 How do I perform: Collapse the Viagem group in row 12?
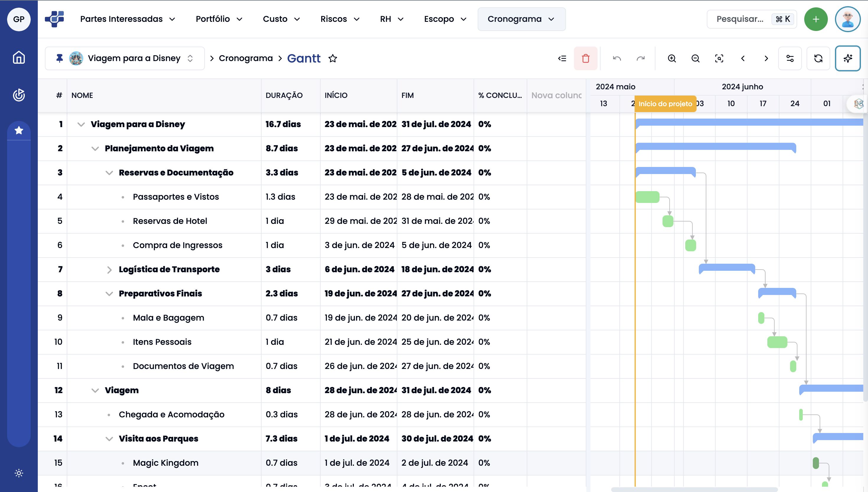(x=95, y=390)
